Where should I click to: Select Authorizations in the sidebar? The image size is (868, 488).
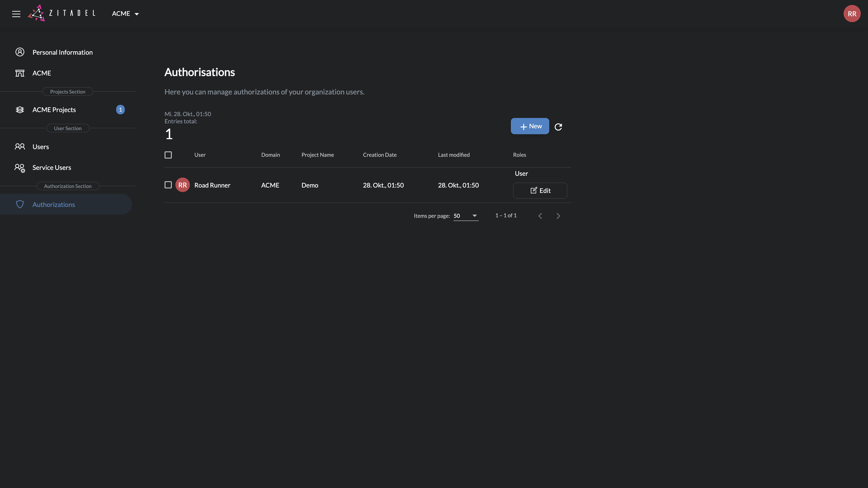tap(54, 204)
